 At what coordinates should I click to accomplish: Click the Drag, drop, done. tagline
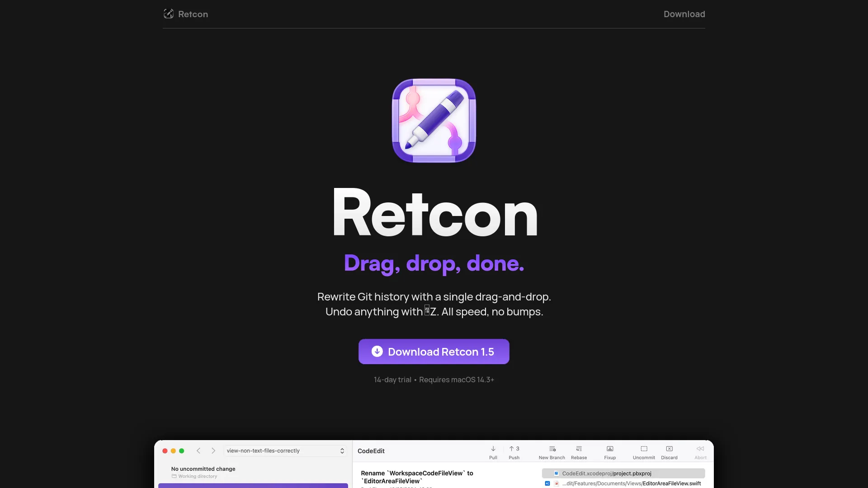pyautogui.click(x=434, y=263)
